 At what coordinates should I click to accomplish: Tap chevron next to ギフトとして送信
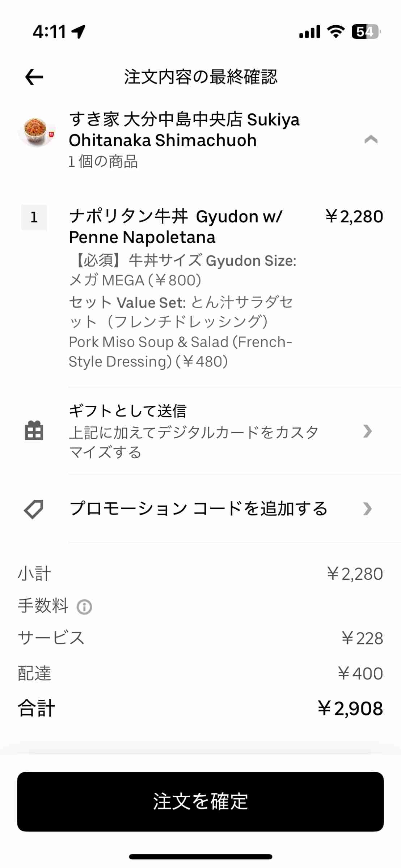pos(367,431)
